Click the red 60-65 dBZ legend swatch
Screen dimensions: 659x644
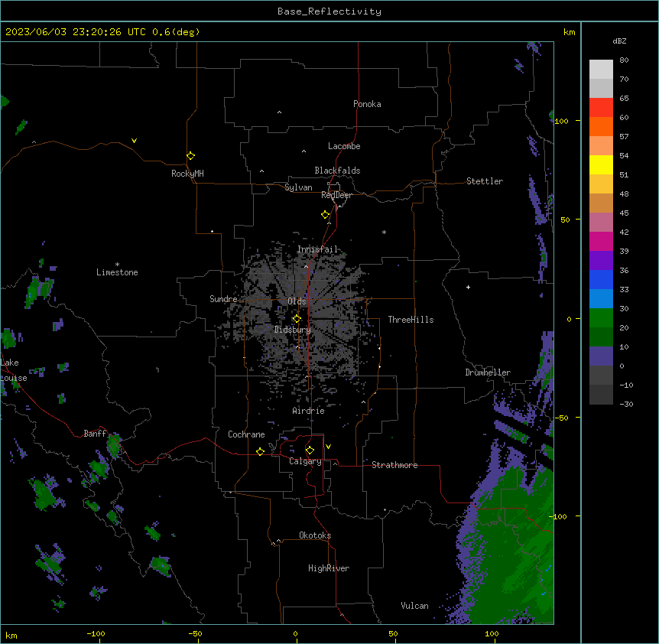click(x=601, y=108)
